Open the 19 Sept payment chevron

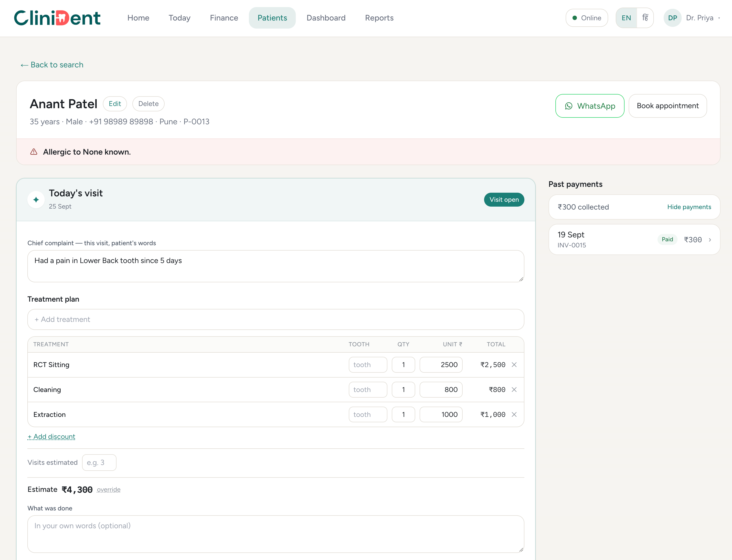coord(710,240)
